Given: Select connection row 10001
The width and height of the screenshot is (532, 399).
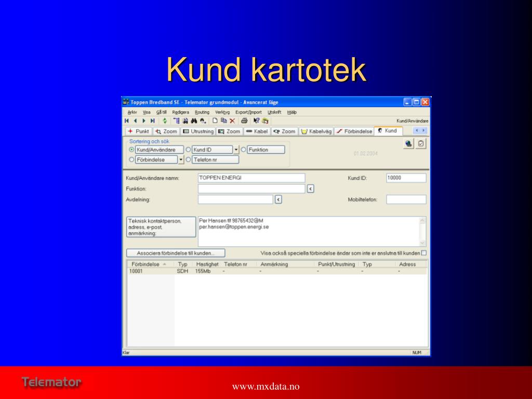Looking at the screenshot, I should [276, 271].
